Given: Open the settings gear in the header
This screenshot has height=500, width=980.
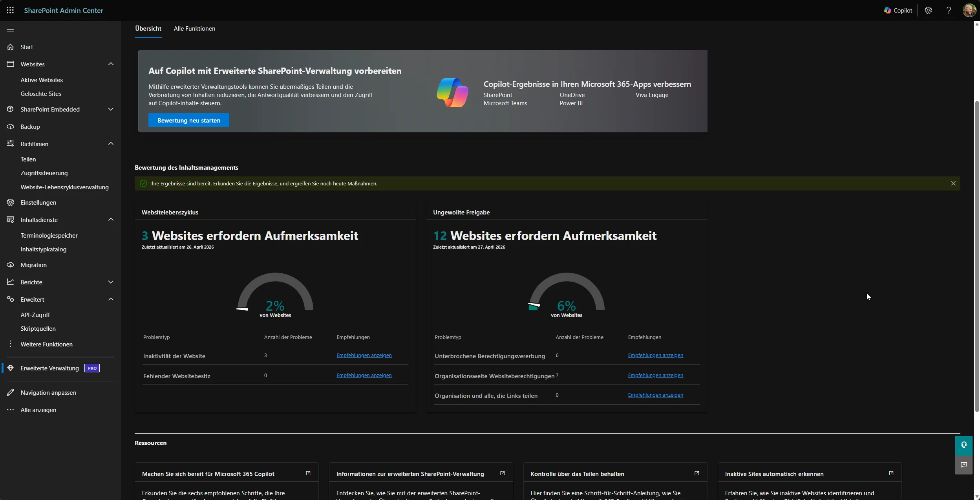Looking at the screenshot, I should click(x=928, y=10).
